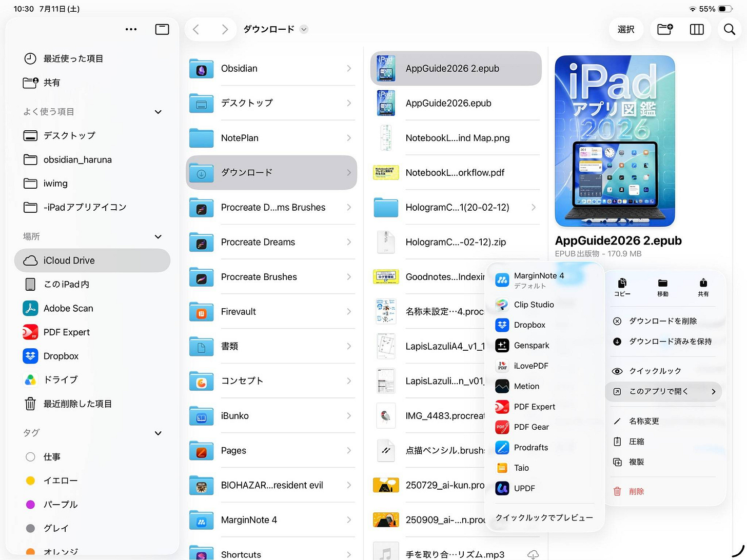747x560 pixels.
Task: Open the file with iLovePDF
Action: [x=544, y=366]
